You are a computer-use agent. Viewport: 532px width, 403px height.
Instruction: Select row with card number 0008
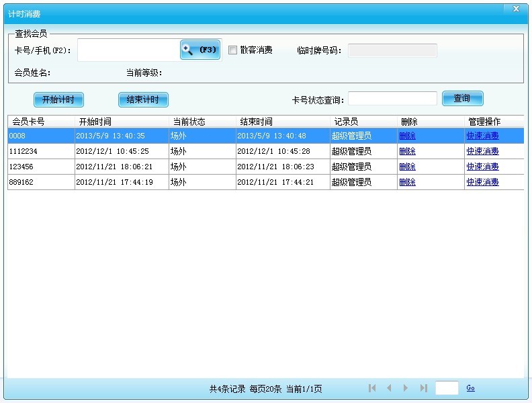[x=265, y=136]
